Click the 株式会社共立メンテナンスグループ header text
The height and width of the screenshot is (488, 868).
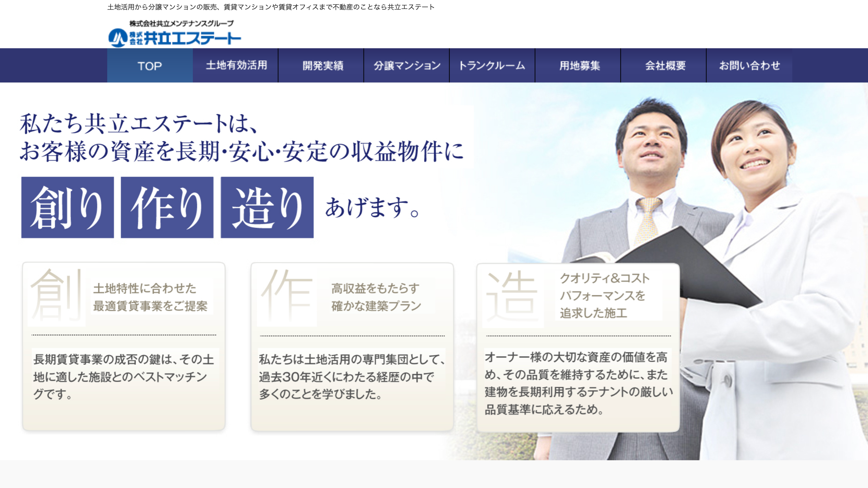click(181, 23)
